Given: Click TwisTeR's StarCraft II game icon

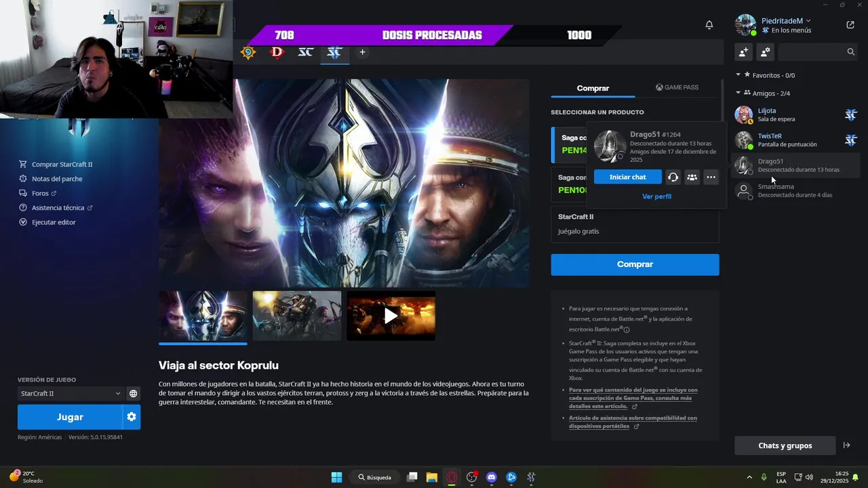Looking at the screenshot, I should (x=851, y=140).
